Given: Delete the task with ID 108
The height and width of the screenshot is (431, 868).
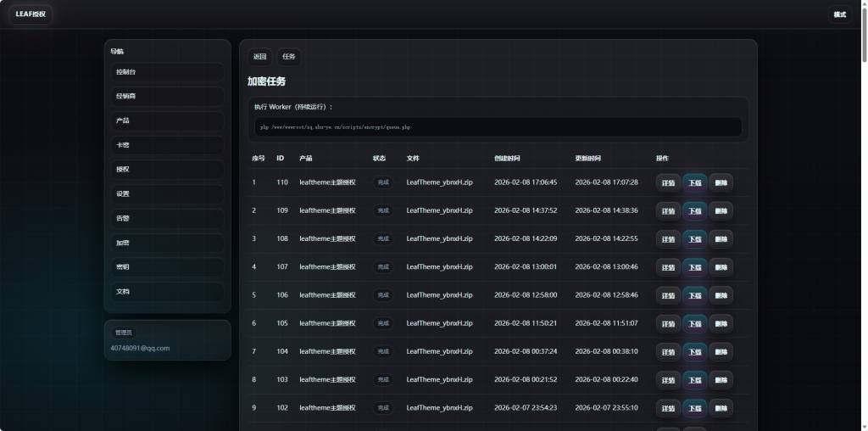Looking at the screenshot, I should click(x=721, y=239).
